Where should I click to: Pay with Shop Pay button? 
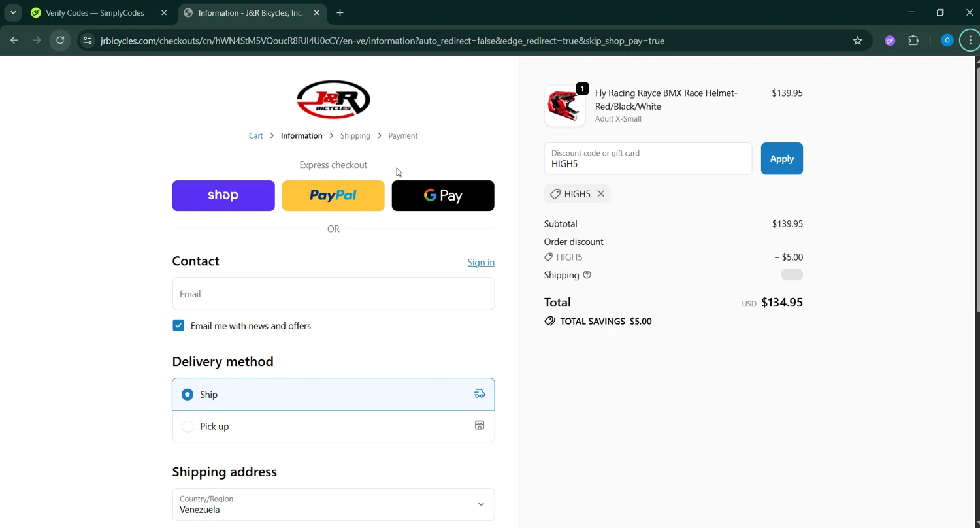223,195
